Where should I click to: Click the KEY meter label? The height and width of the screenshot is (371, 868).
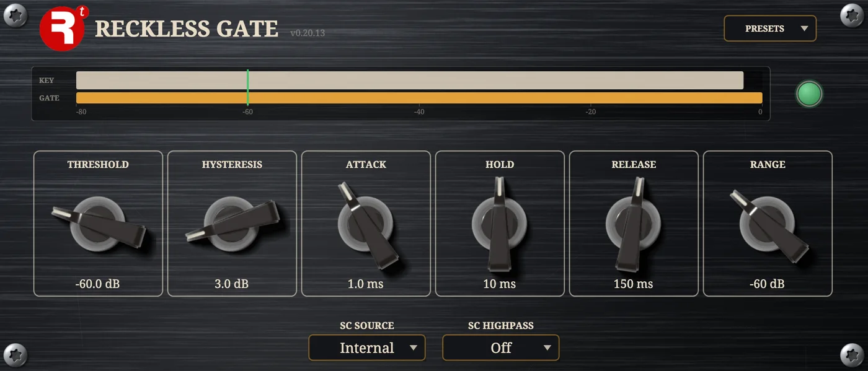[46, 81]
